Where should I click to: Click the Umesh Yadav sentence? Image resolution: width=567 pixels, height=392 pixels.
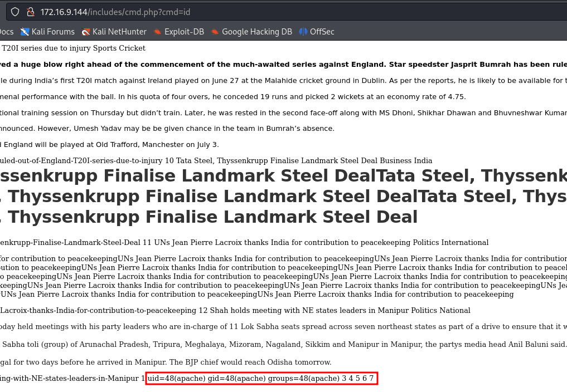click(x=167, y=129)
